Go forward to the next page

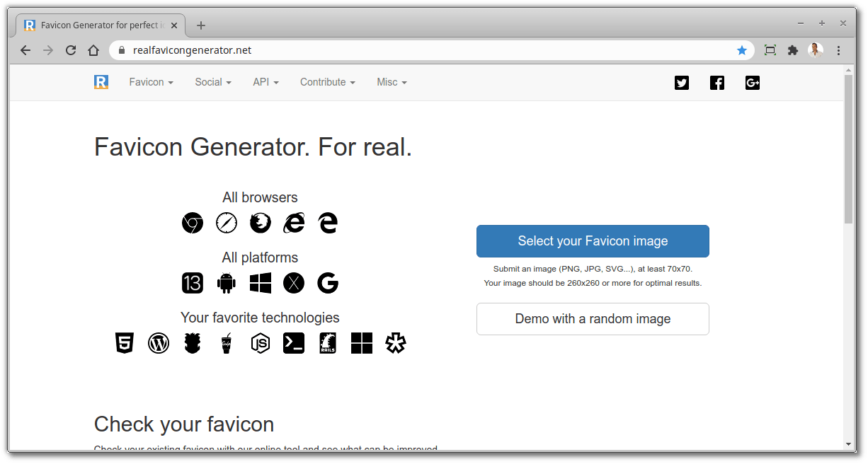point(48,50)
